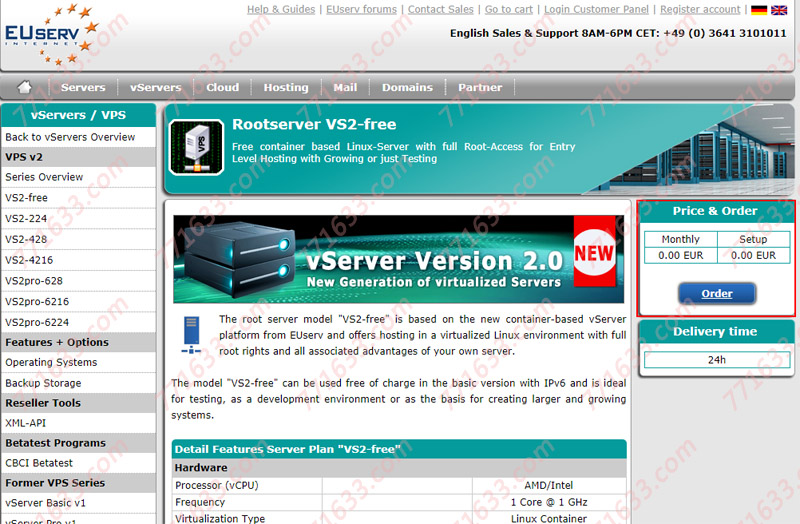Screen dimensions: 800x524
Task: Open the vServers menu
Action: [156, 87]
